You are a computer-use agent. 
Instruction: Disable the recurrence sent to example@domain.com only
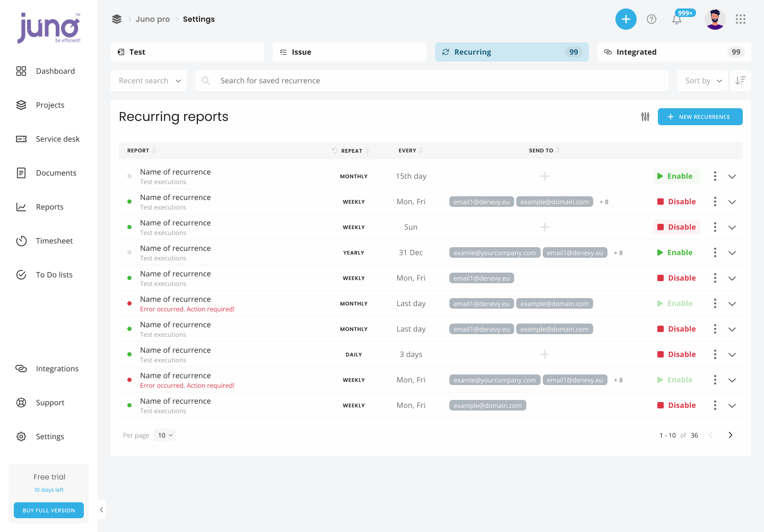[x=676, y=405]
